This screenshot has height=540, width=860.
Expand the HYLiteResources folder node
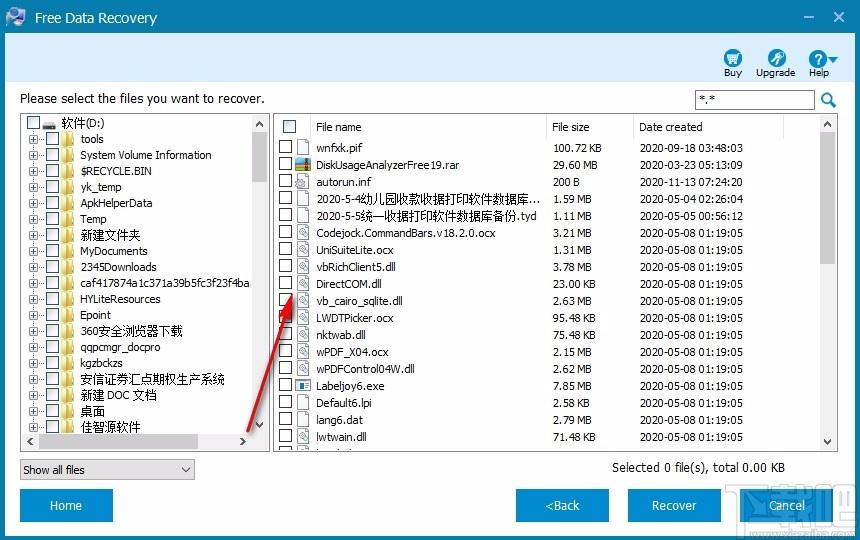pyautogui.click(x=33, y=299)
